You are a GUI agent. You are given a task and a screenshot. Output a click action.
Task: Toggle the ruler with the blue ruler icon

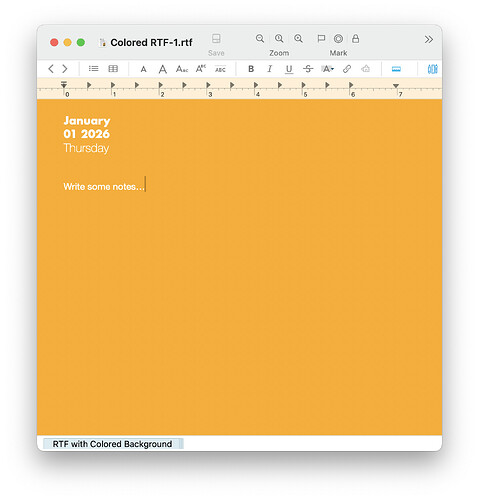click(x=396, y=69)
